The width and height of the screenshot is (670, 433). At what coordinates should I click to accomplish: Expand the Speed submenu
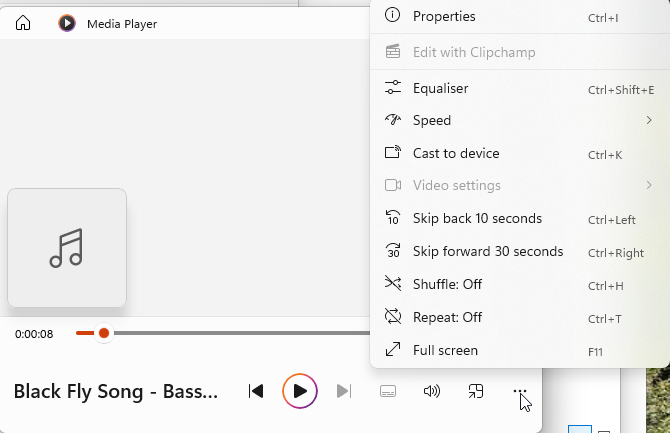[432, 120]
